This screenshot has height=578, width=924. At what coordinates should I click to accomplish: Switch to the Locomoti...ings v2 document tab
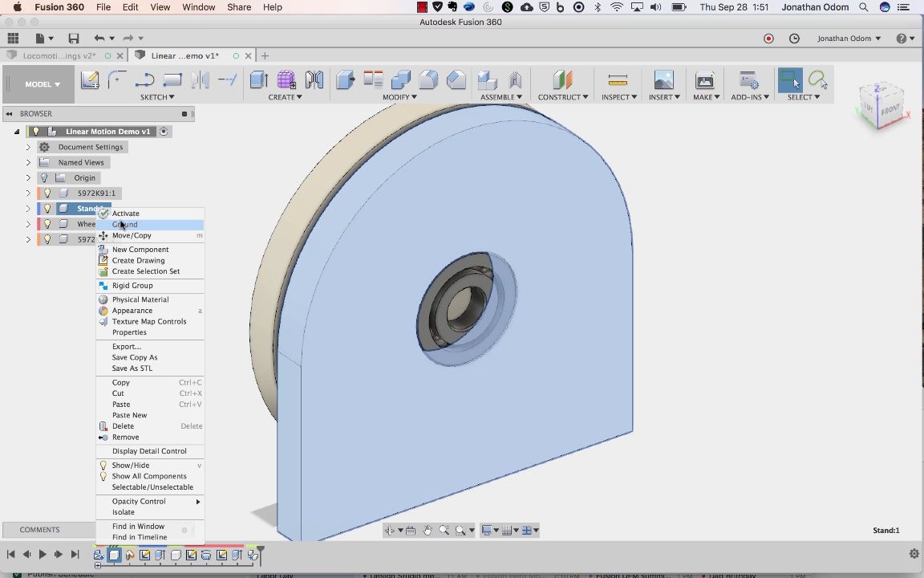pos(59,56)
